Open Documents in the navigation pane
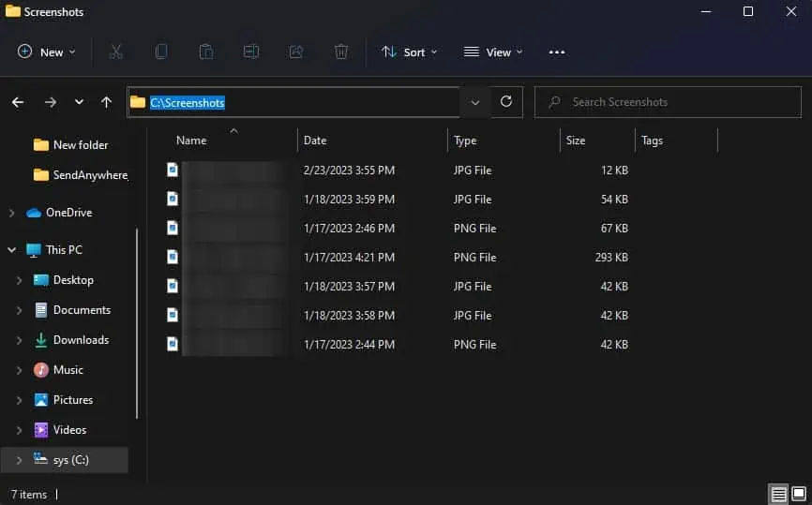812x505 pixels. click(x=72, y=310)
